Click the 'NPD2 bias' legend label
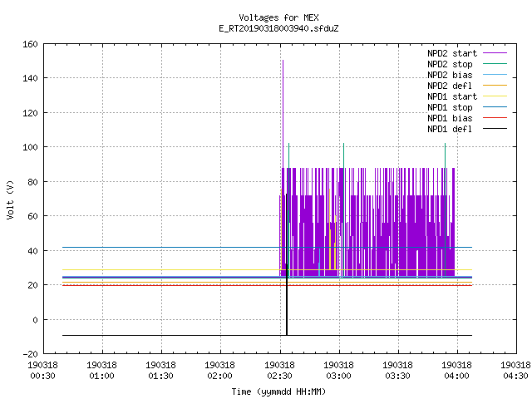This screenshot has width=532, height=399. (450, 75)
